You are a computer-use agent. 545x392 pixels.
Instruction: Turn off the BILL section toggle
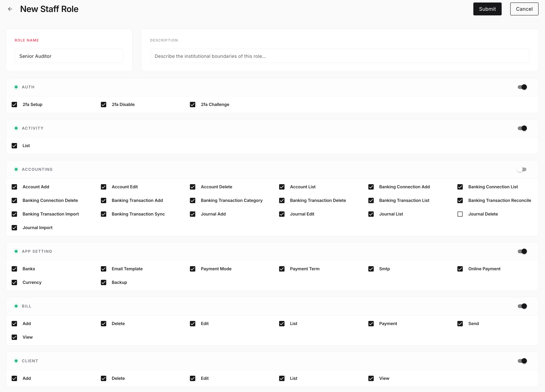(522, 306)
